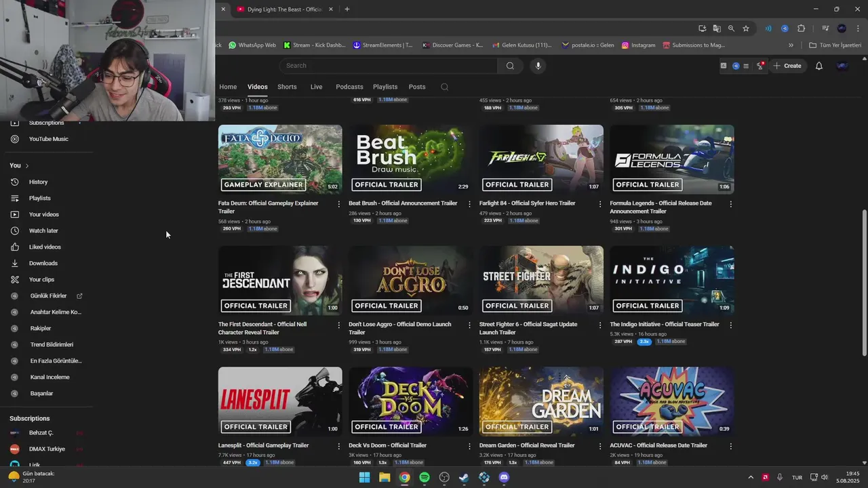Open more options for Farlight 84 video
868x488 pixels.
[x=600, y=203]
